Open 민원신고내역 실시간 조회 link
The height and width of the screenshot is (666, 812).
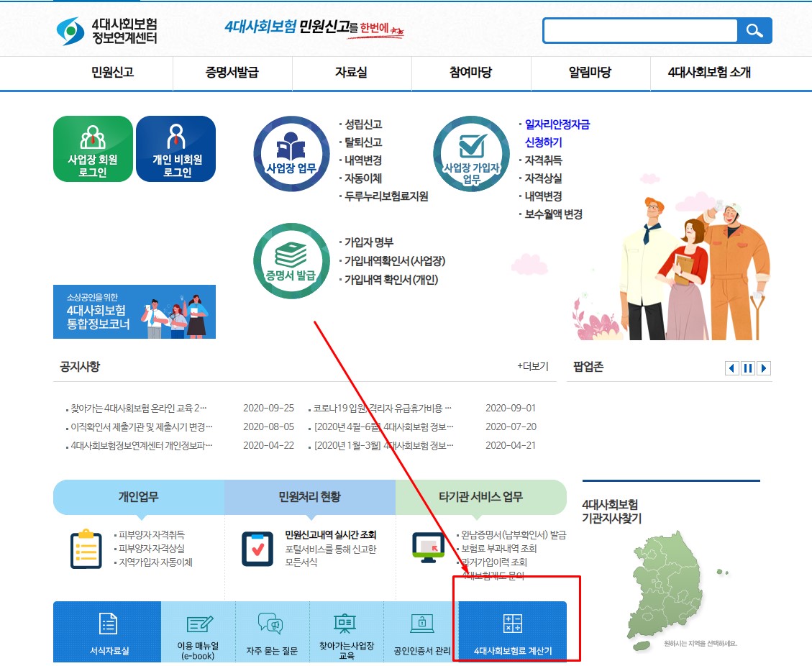tap(330, 534)
